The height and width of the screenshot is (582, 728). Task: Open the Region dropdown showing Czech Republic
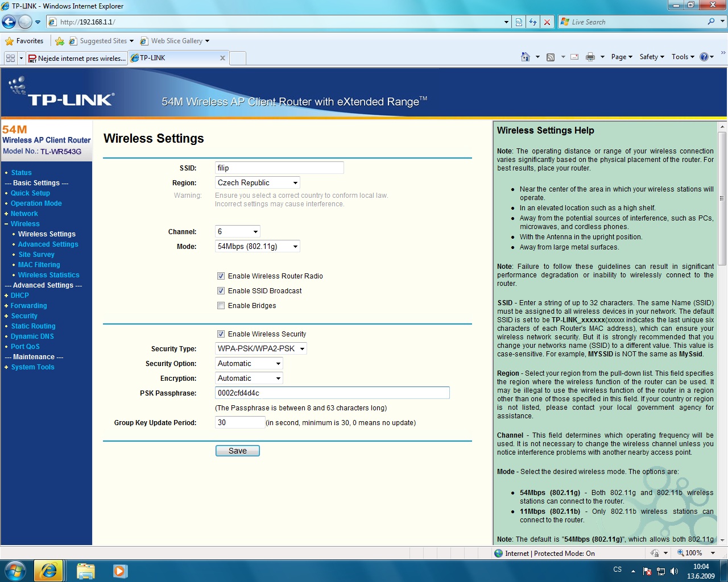coord(258,183)
